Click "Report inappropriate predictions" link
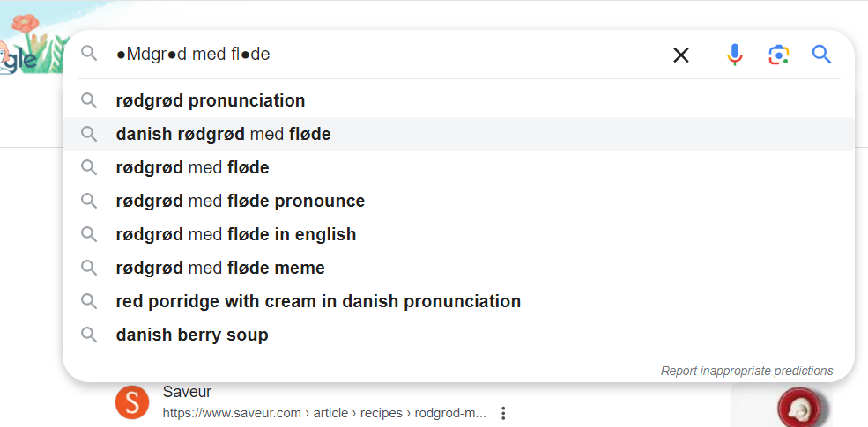The width and height of the screenshot is (868, 427). pyautogui.click(x=746, y=371)
